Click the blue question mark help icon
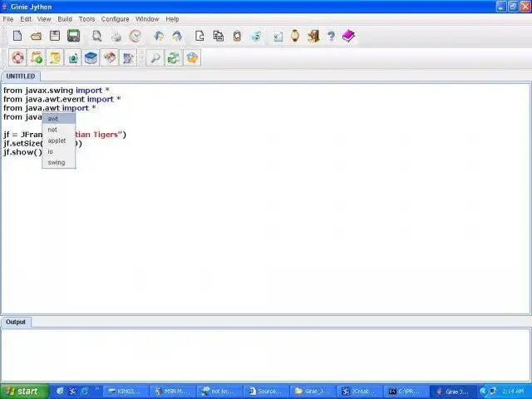 tap(332, 36)
